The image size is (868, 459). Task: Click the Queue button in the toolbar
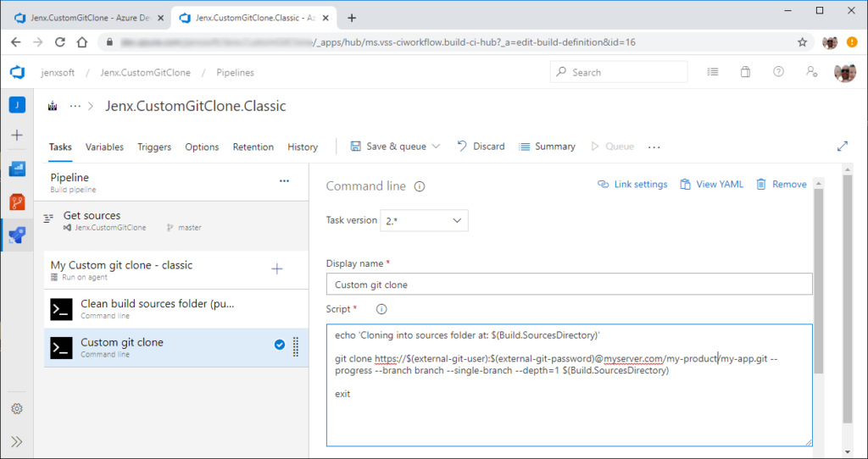(x=612, y=147)
